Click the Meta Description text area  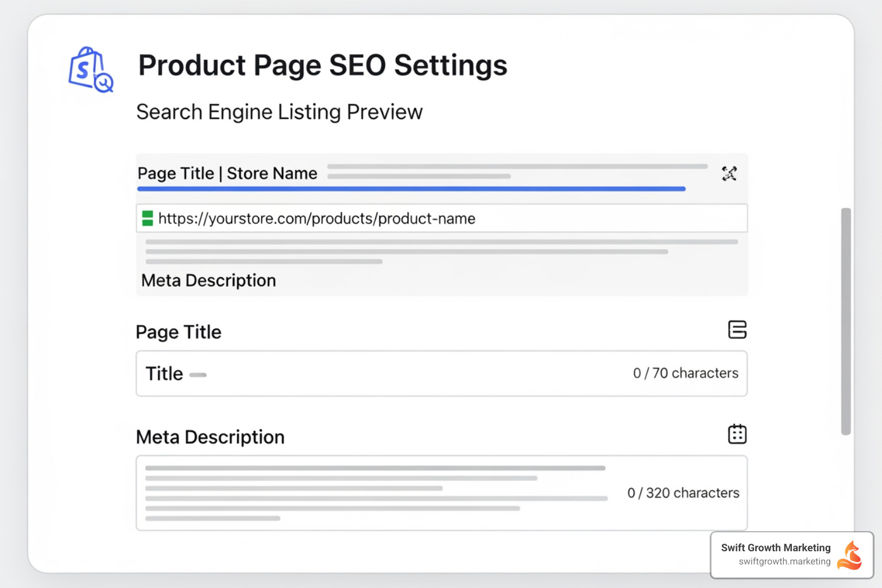[373, 492]
